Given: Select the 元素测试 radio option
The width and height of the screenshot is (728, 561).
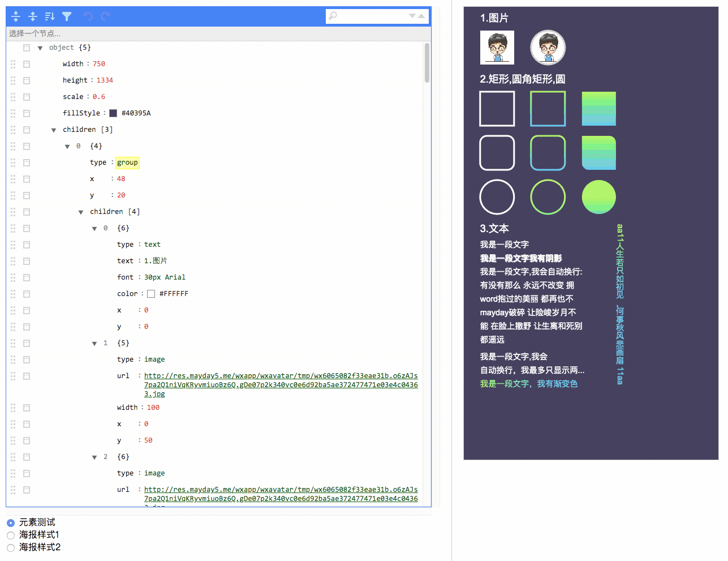Looking at the screenshot, I should coord(11,523).
